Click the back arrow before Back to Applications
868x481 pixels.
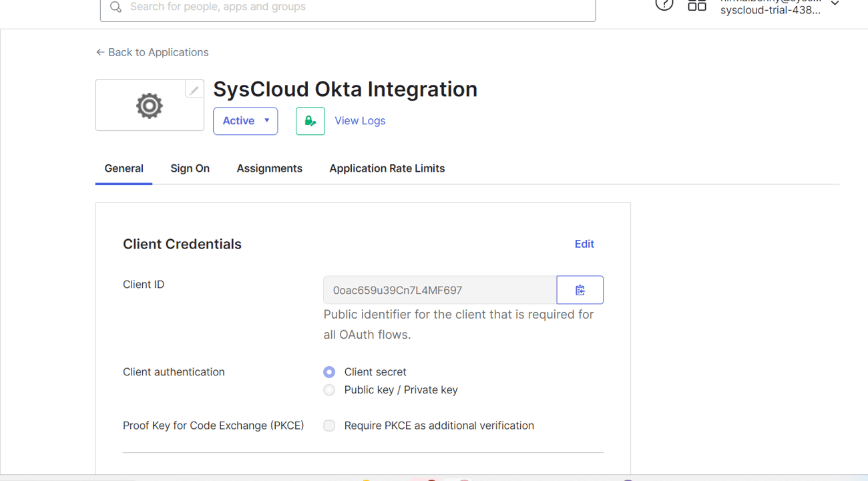pyautogui.click(x=99, y=52)
